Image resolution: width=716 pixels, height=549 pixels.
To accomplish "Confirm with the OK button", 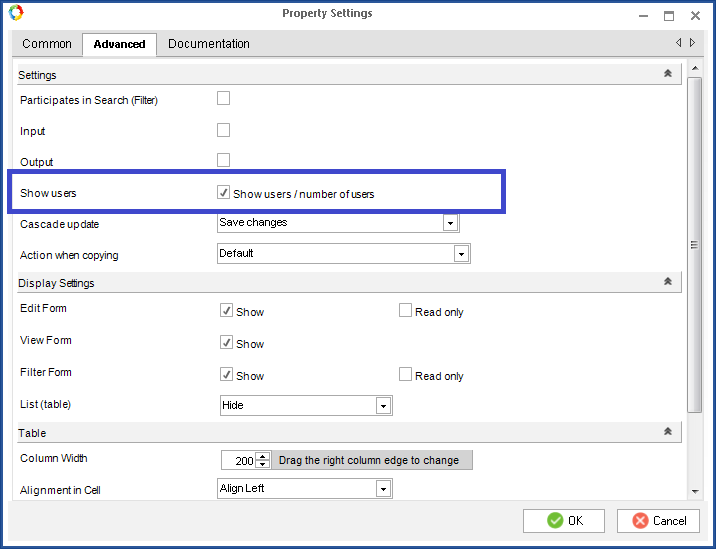I will tap(564, 521).
